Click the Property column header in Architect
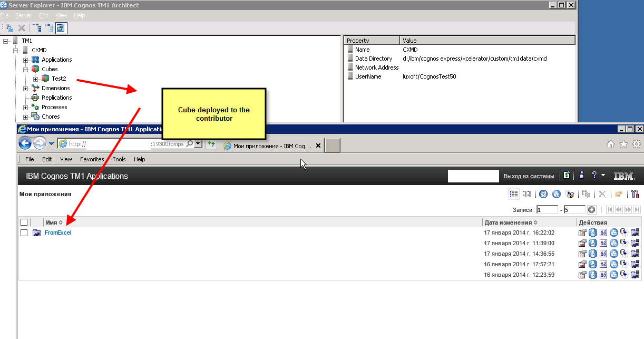The image size is (644, 339). point(372,41)
